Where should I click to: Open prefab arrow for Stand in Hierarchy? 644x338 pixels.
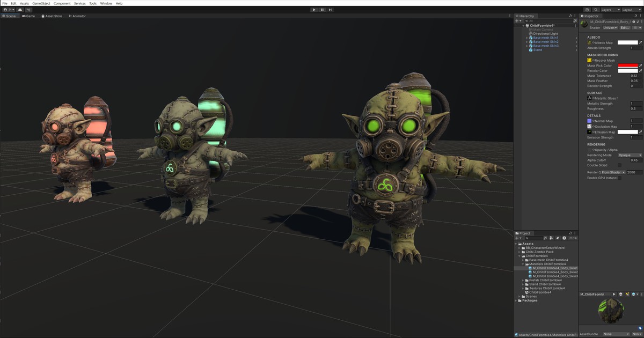coord(576,50)
